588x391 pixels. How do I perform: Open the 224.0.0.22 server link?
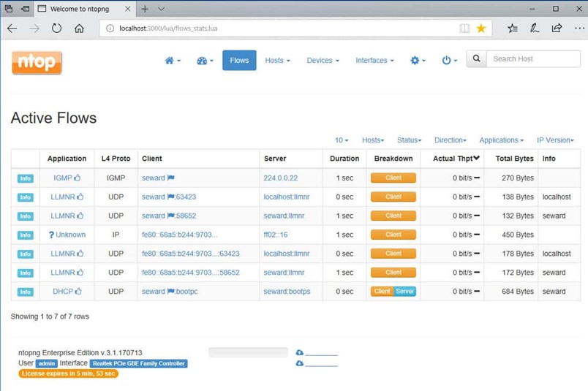(x=281, y=178)
